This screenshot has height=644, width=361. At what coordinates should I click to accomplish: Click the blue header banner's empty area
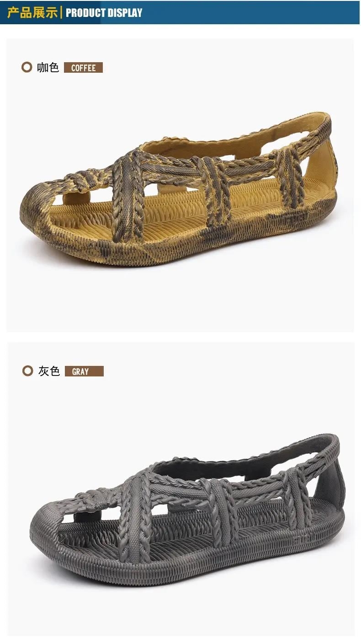tap(251, 12)
